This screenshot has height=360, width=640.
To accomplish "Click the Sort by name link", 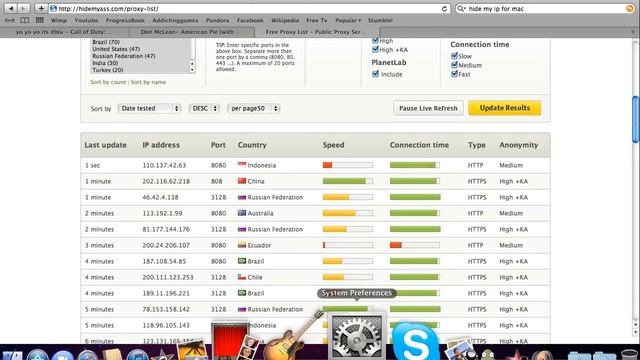I will click(148, 82).
